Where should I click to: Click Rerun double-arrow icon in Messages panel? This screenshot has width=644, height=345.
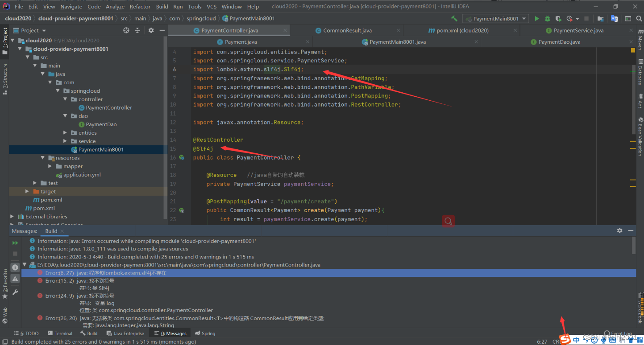tap(15, 243)
